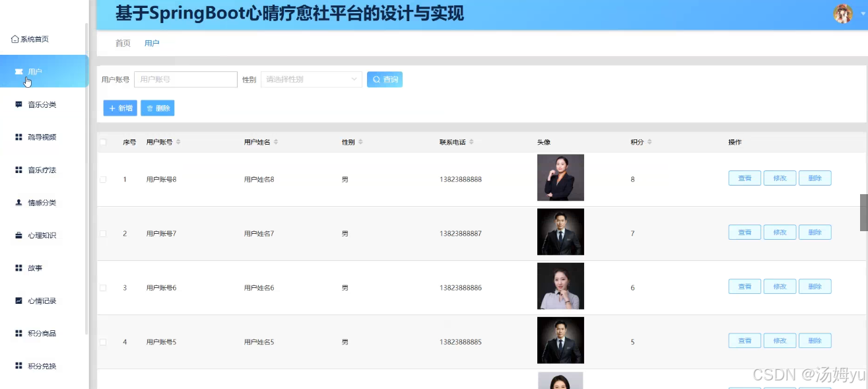This screenshot has width=868, height=389.
Task: Click the page's vertical scrollbar thumb
Action: coord(863,212)
